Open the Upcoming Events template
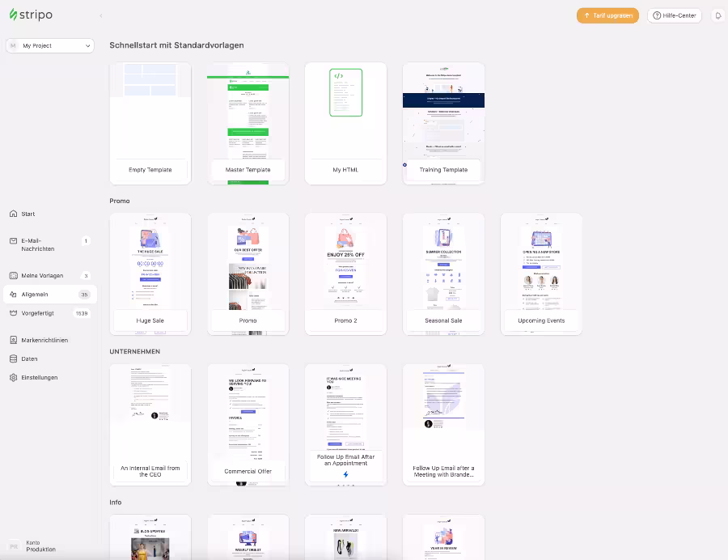 pyautogui.click(x=541, y=274)
